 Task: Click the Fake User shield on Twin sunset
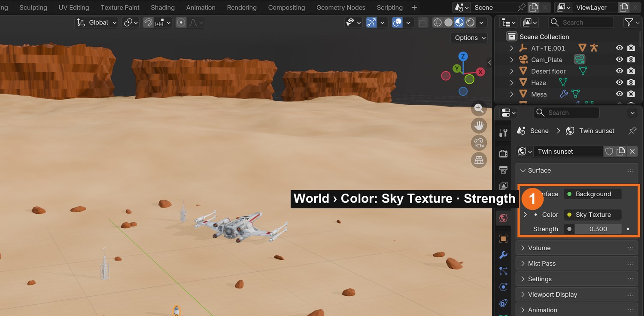point(609,151)
